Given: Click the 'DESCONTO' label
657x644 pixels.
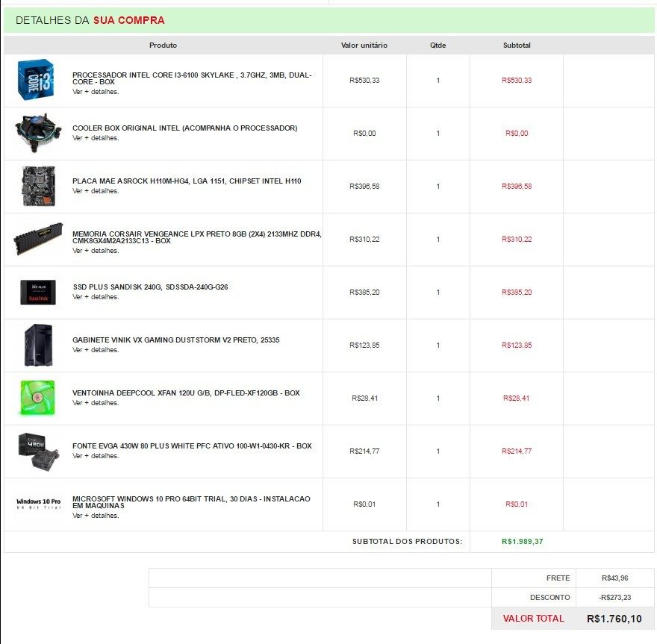Looking at the screenshot, I should pyautogui.click(x=549, y=598).
